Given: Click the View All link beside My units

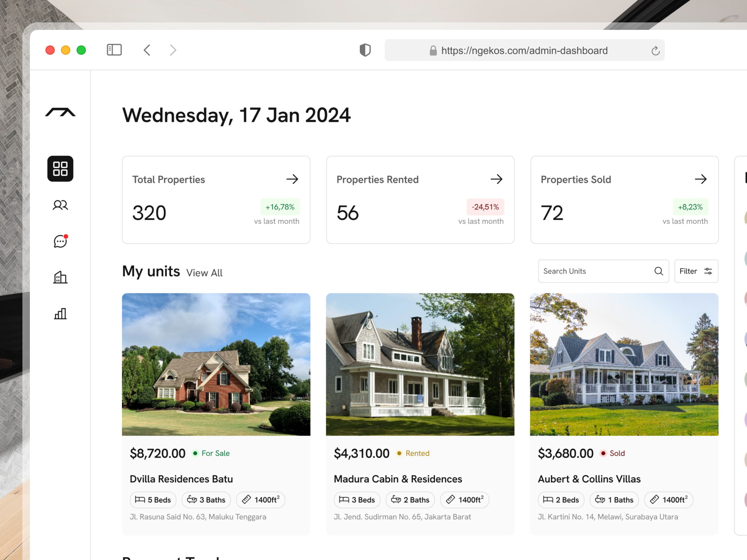Looking at the screenshot, I should (x=204, y=273).
